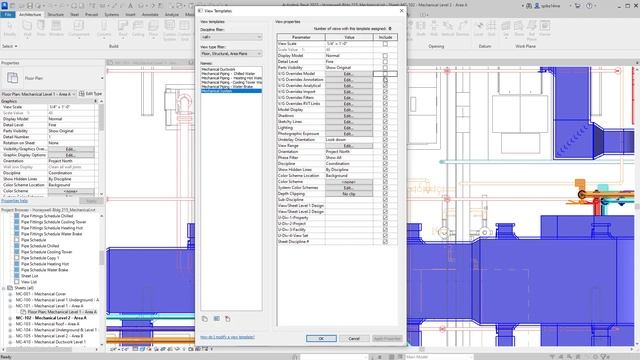Select the Floor tool in ribbon
This screenshot has height=360, width=640.
point(153,29)
